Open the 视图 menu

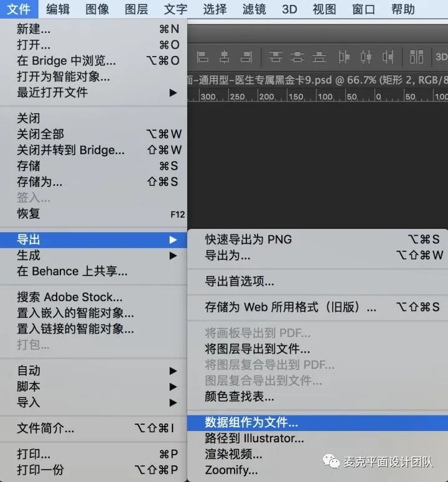324,9
